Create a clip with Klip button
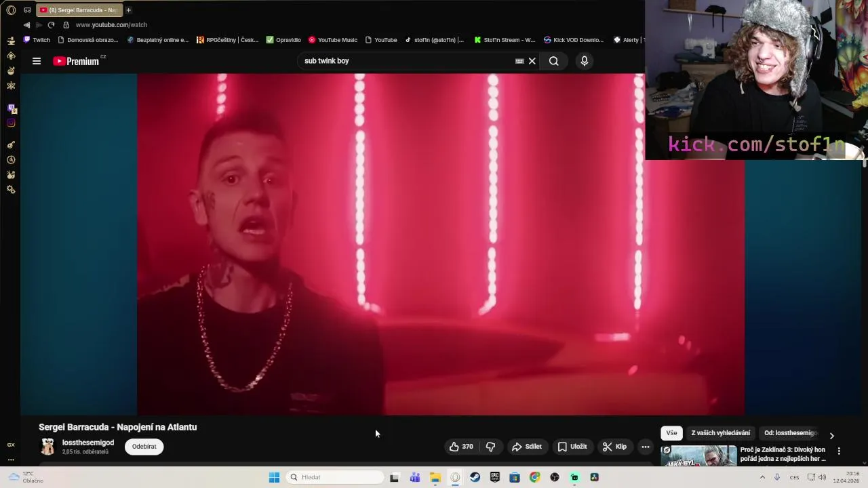The height and width of the screenshot is (488, 868). point(614,447)
